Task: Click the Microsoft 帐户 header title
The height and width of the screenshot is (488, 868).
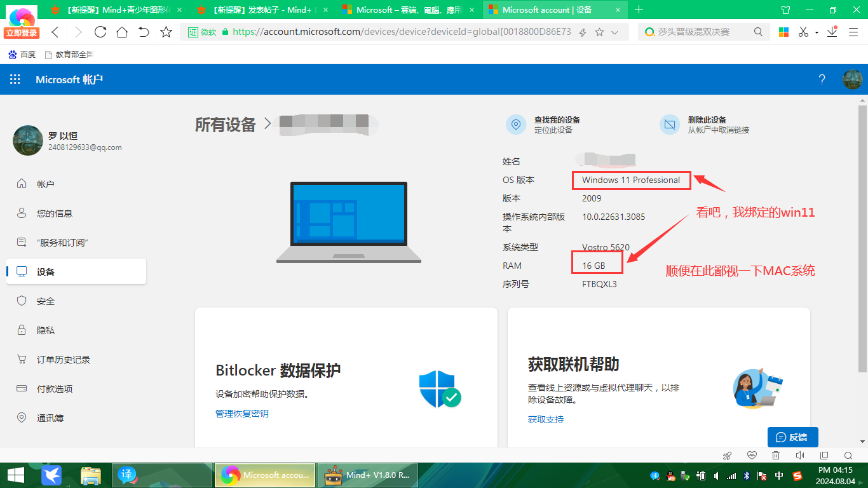Action: tap(69, 79)
